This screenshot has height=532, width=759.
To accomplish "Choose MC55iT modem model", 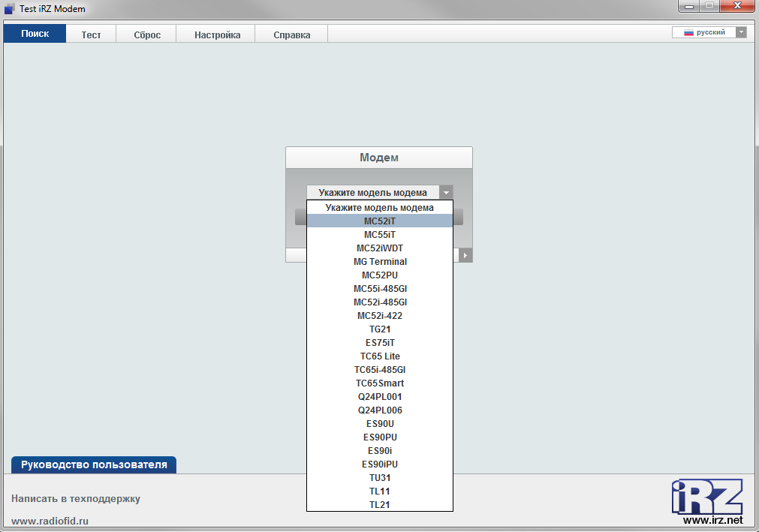I will pyautogui.click(x=380, y=234).
